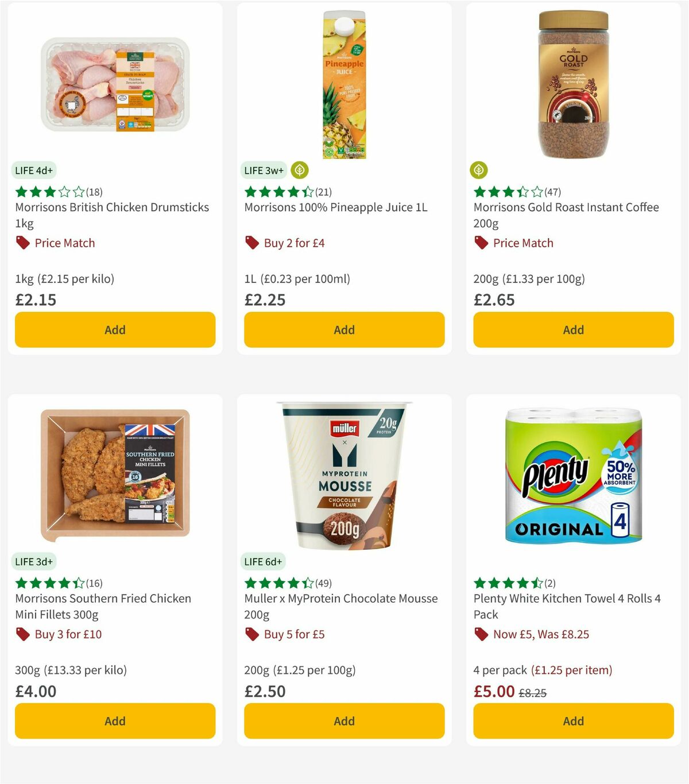Click the Price Match tag icon under Chicken Drumsticks
Viewport: 689px width, 784px height.
[22, 243]
